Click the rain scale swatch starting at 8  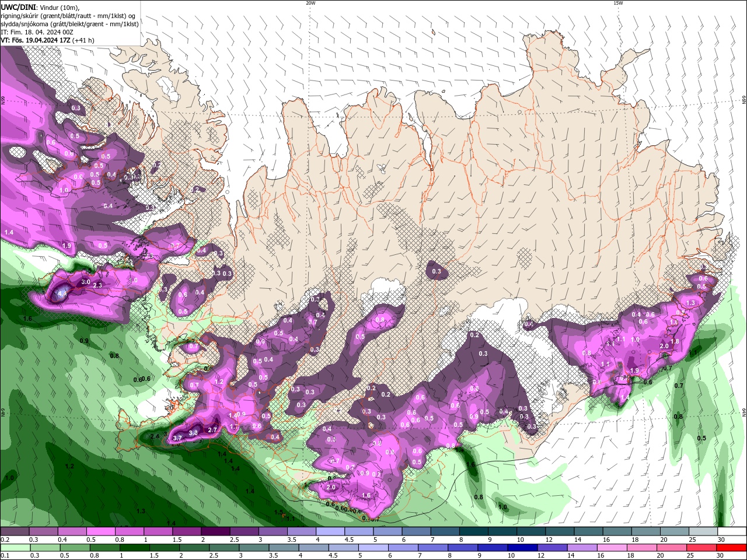tap(463, 548)
